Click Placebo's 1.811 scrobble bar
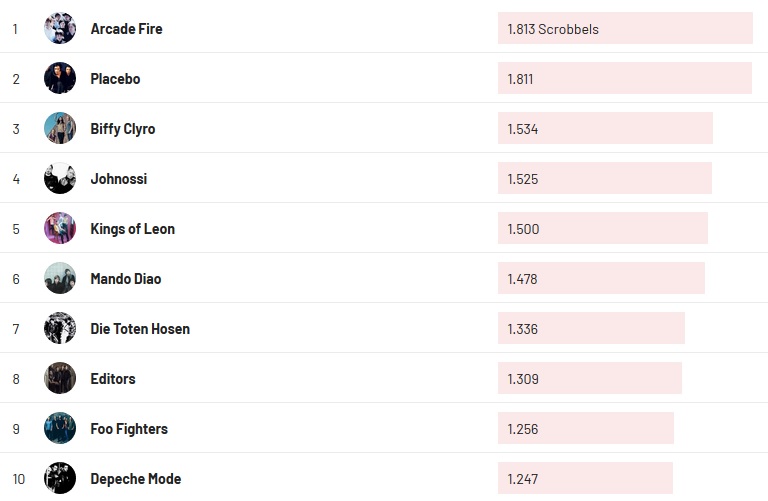768x501 pixels. pos(624,79)
